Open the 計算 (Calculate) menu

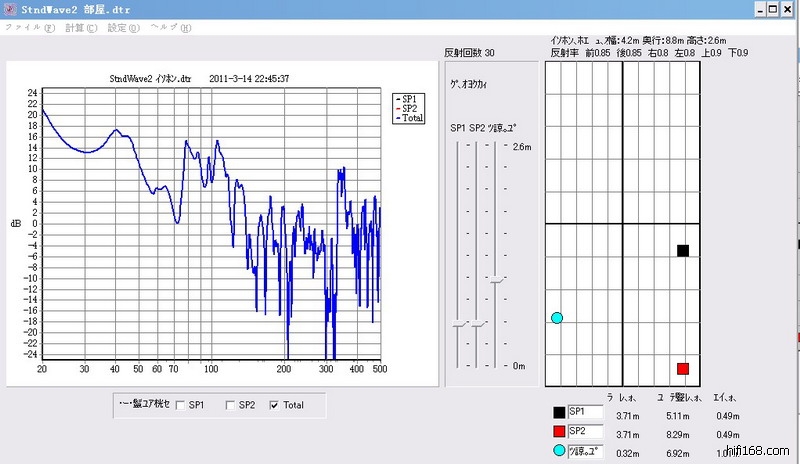[81, 27]
